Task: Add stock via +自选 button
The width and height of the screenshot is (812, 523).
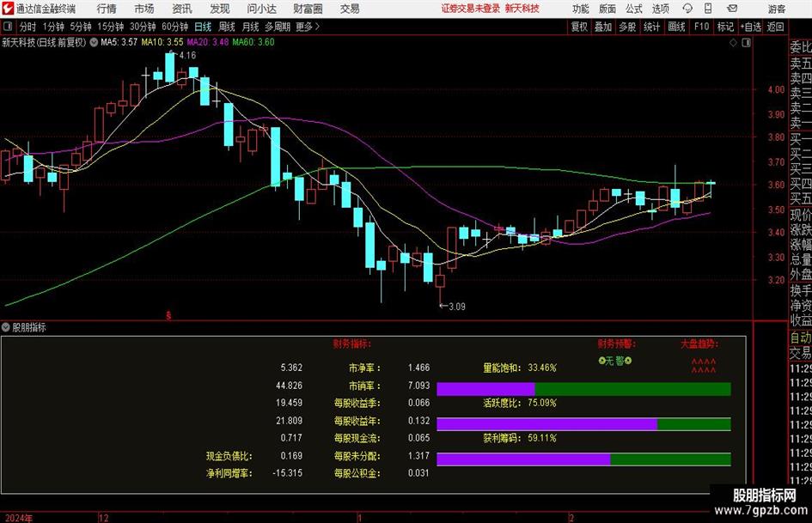Action: (751, 27)
